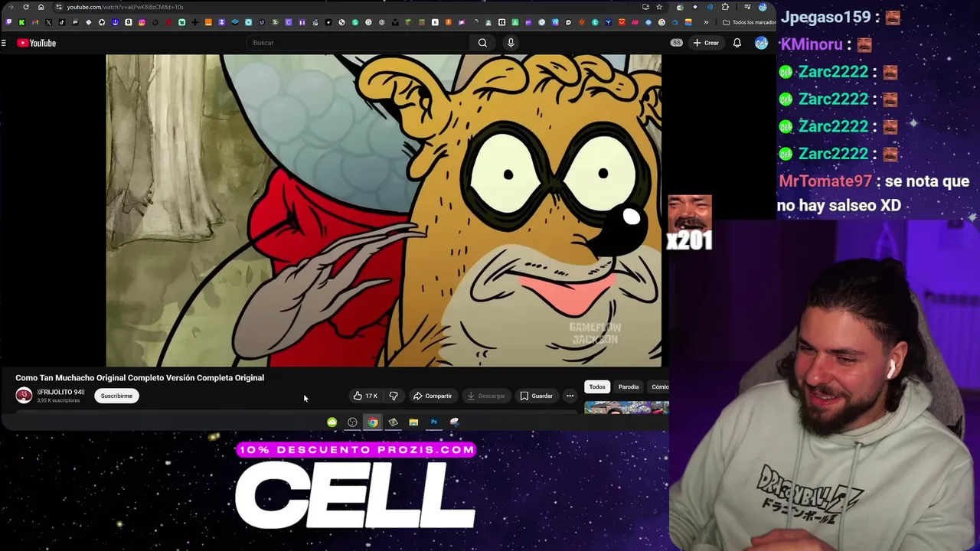Viewport: 980px width, 551px height.
Task: Open Instagram bookmark in bookmarks bar
Action: tap(142, 22)
